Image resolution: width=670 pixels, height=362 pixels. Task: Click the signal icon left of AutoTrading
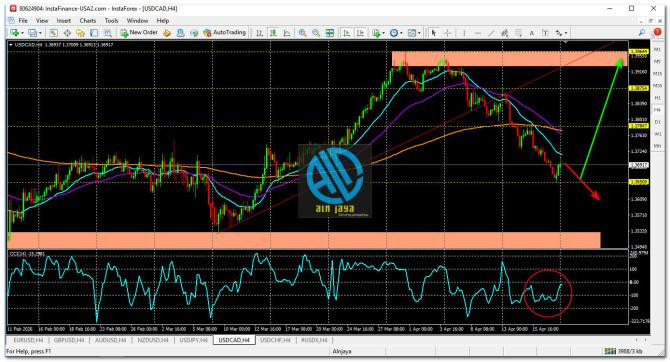coord(194,33)
